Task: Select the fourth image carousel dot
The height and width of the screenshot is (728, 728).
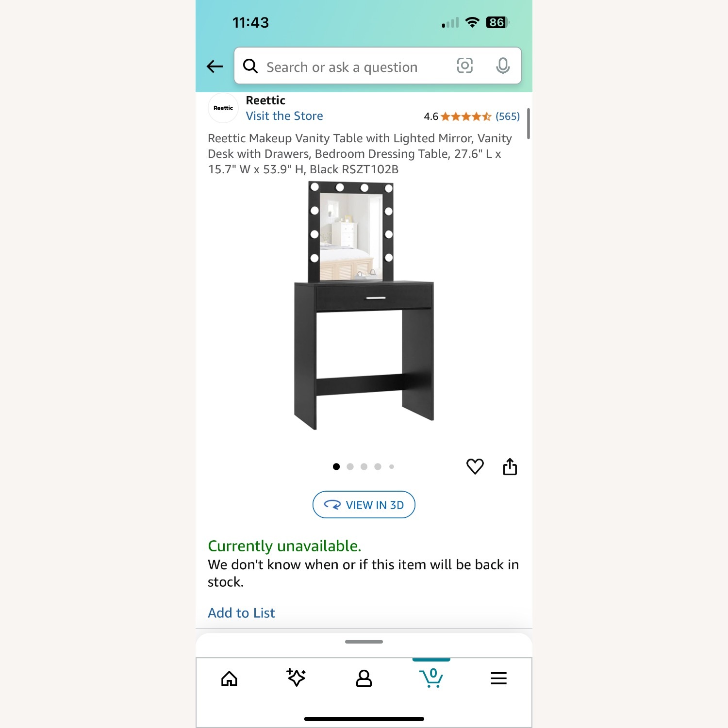Action: [378, 467]
